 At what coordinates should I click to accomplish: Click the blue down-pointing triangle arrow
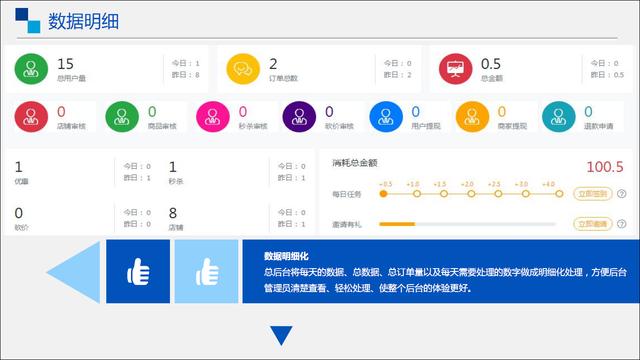[x=281, y=335]
